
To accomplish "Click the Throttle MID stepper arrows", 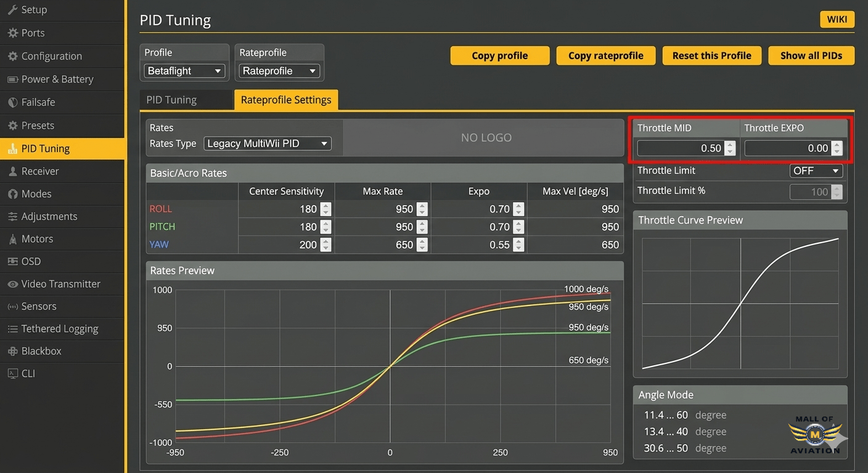I will click(x=730, y=148).
